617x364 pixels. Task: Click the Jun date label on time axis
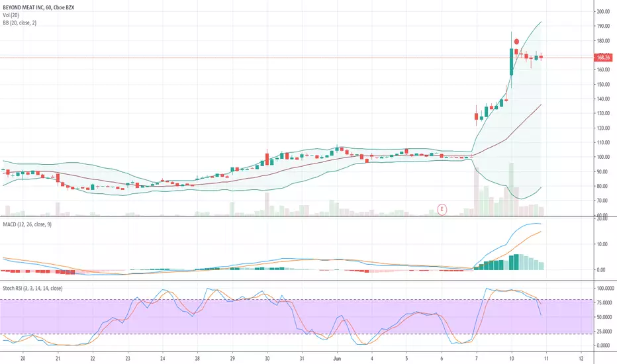tap(337, 359)
